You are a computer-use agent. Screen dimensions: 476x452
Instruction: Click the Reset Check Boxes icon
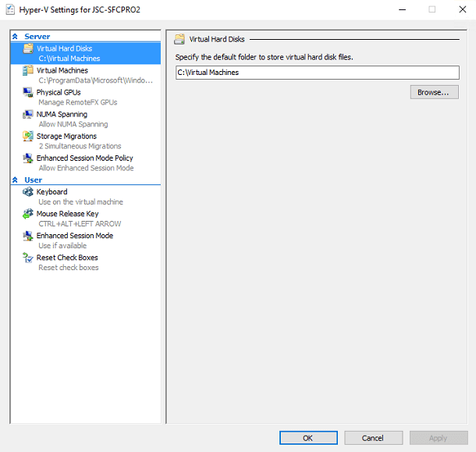click(x=28, y=258)
